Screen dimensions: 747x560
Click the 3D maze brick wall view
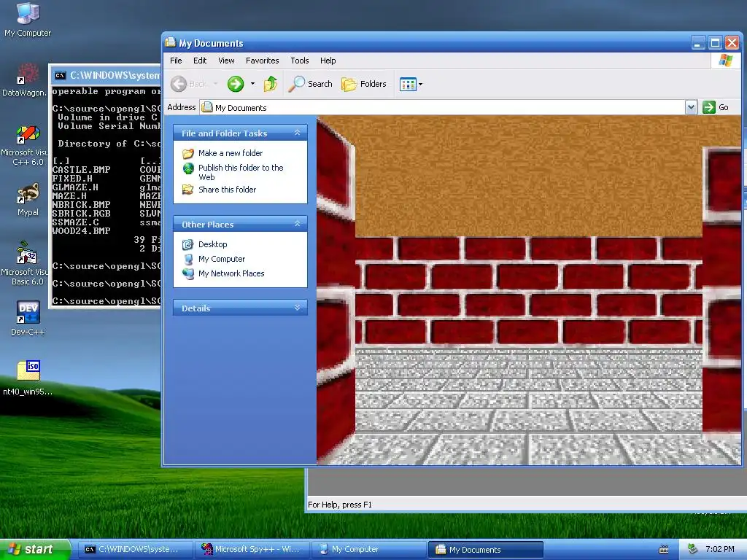[529, 290]
